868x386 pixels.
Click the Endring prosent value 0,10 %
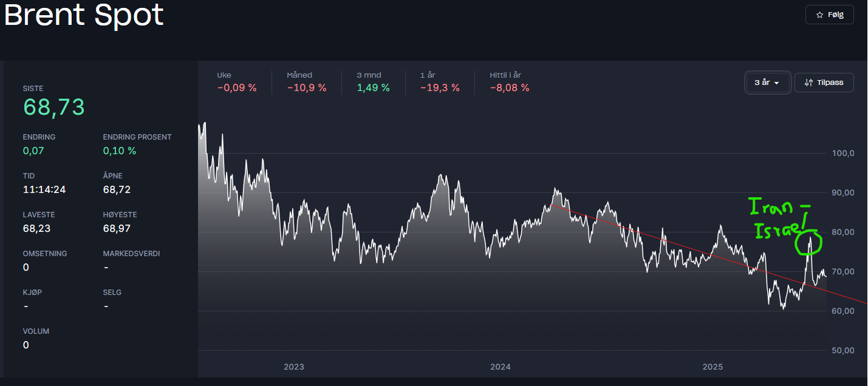coord(120,151)
